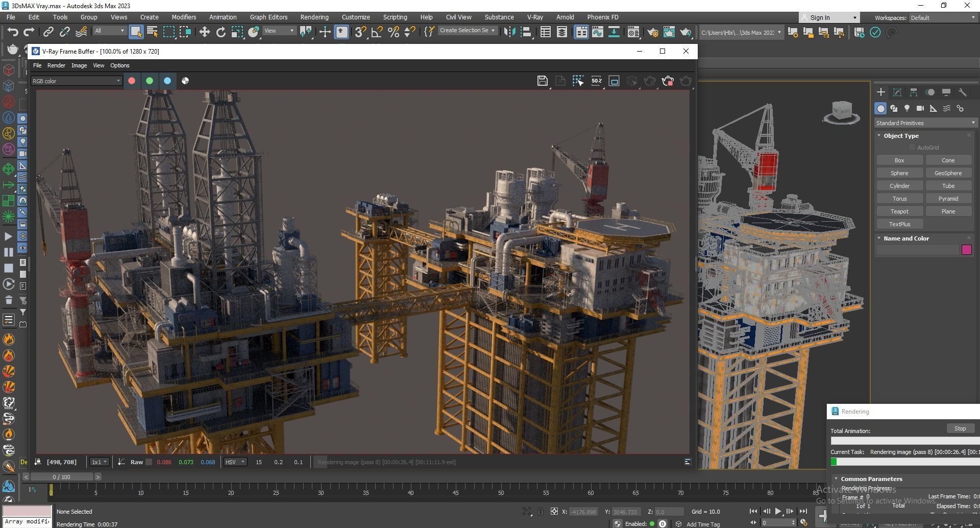The width and height of the screenshot is (980, 528).
Task: Select the Shapes category icon
Action: [x=893, y=108]
